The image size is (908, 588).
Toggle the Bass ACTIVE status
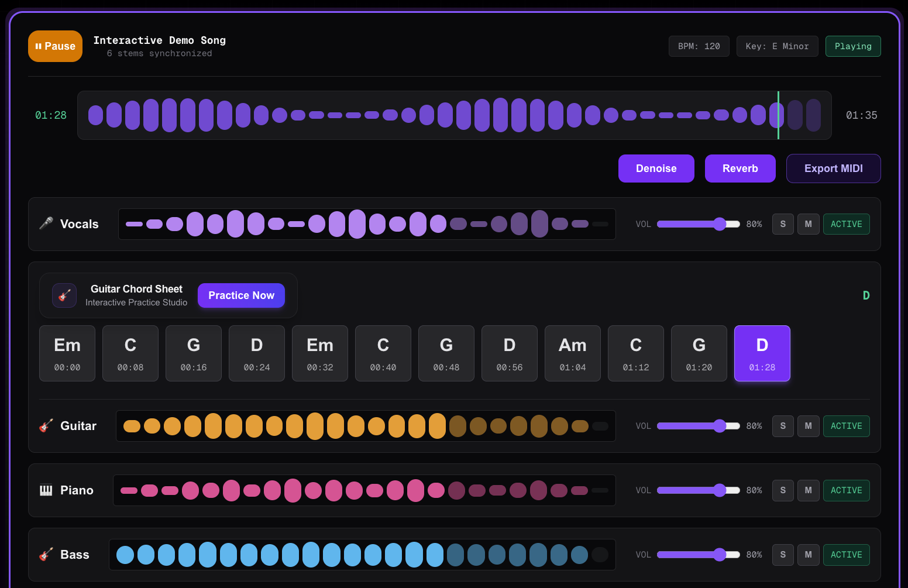846,555
